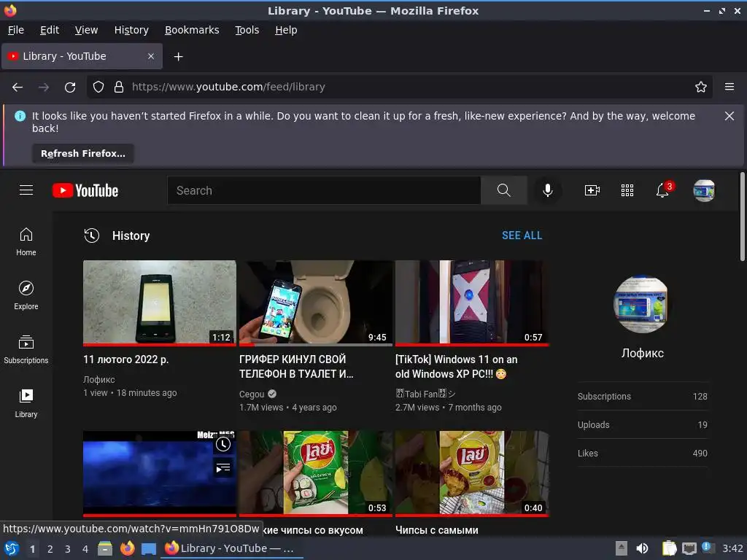Open the File menu

tap(16, 30)
